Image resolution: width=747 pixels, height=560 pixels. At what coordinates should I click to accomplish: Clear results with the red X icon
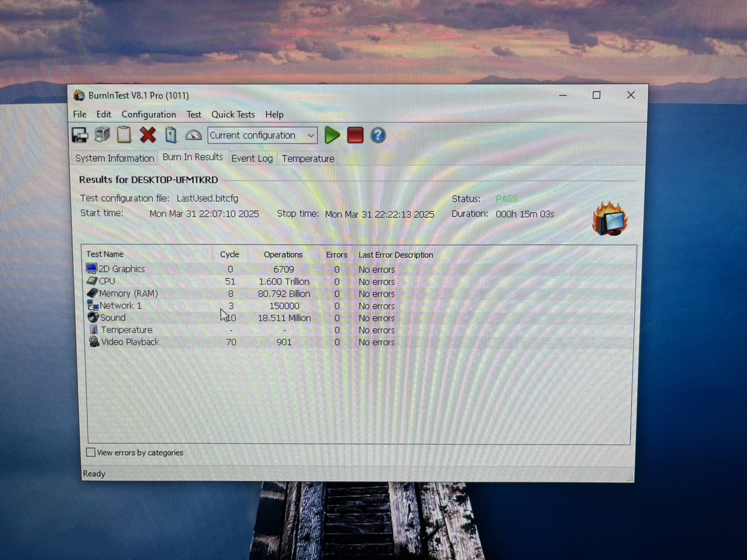(148, 135)
